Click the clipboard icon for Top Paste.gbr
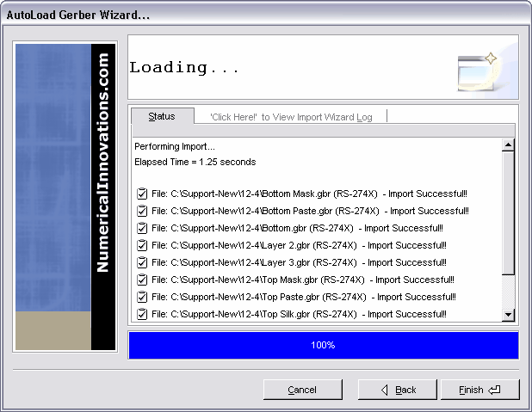The height and width of the screenshot is (412, 532). coord(142,297)
